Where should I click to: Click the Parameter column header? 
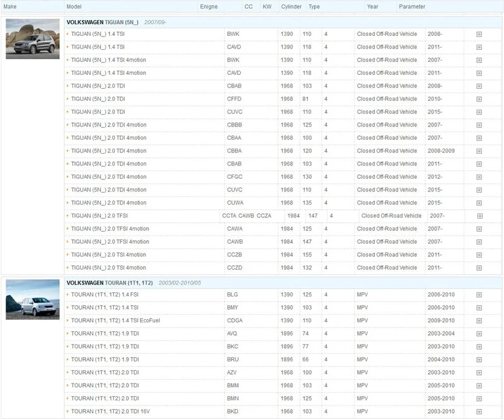tap(412, 6)
